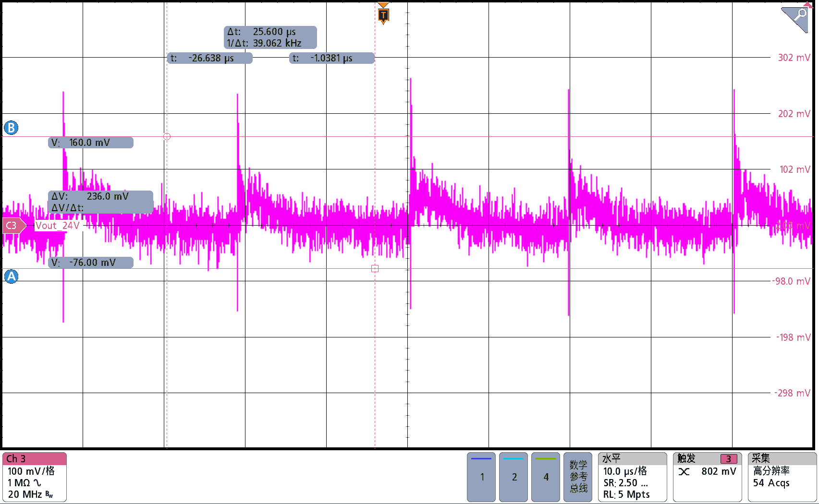Screen dimensions: 819x504
Task: Open the 数学 参考 总线 button
Action: (x=578, y=477)
